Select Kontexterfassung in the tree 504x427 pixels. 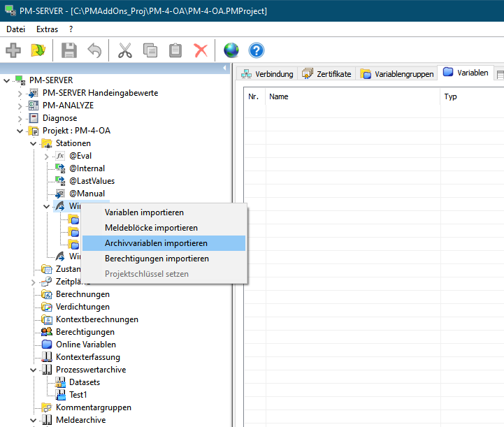(x=88, y=357)
